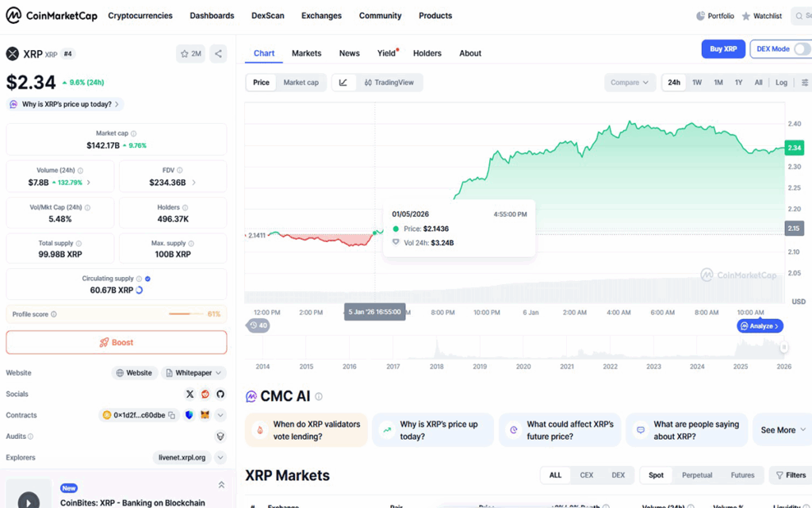Click Volume (24h) info icon

click(80, 170)
